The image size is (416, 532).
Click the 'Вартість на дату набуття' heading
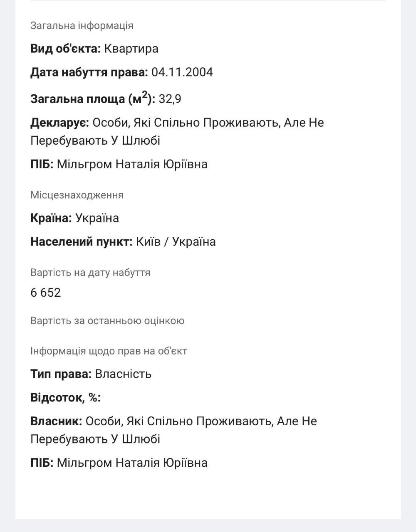pos(90,273)
